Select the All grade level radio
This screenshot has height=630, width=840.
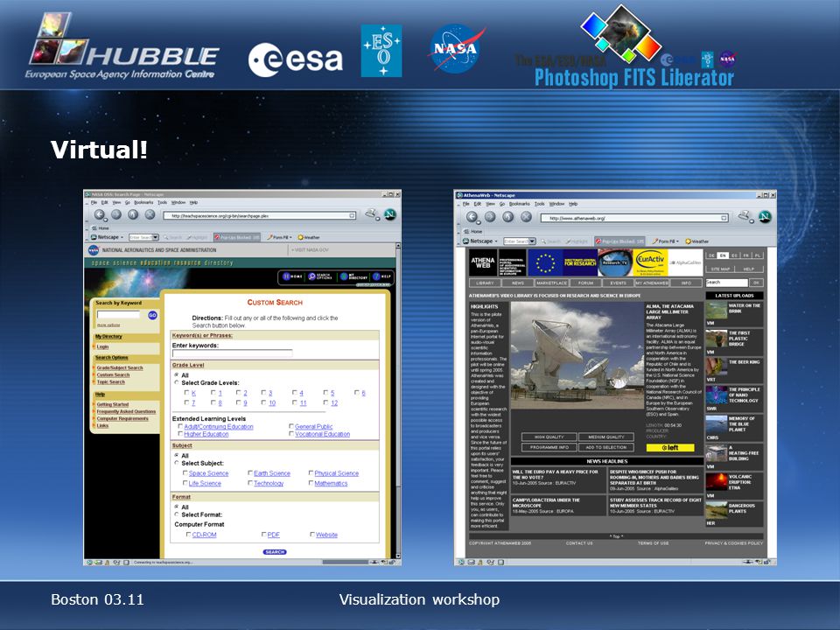tap(177, 375)
